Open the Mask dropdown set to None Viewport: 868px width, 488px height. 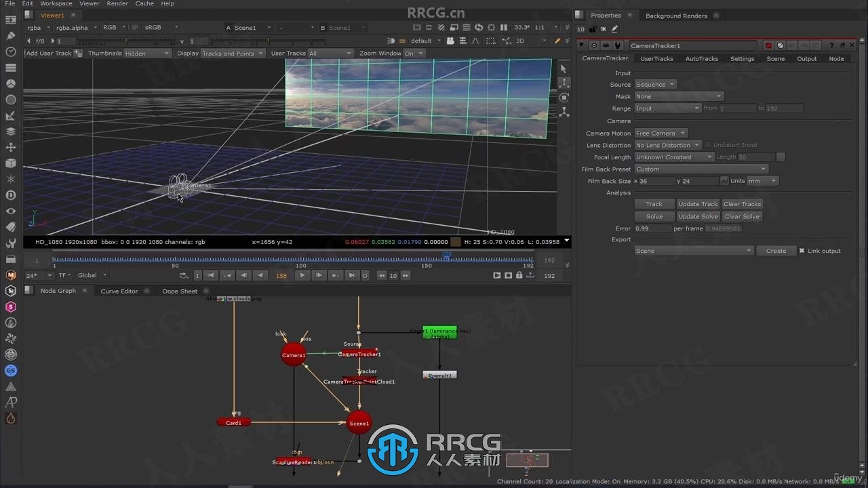(679, 96)
